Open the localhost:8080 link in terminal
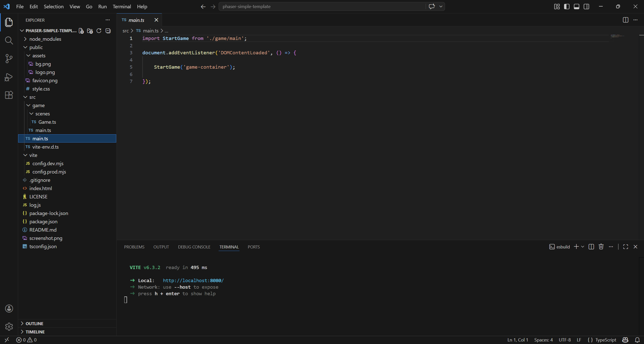This screenshot has width=644, height=344. coord(193,280)
